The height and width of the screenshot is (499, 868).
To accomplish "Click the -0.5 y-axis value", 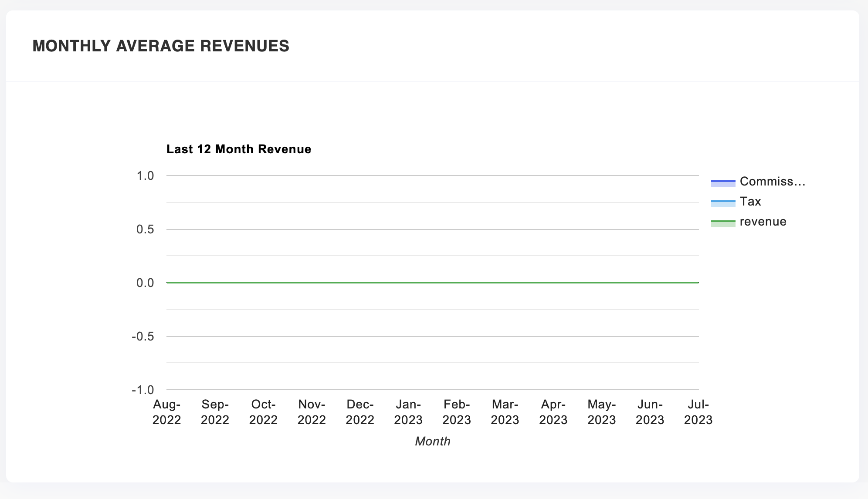I will click(x=143, y=337).
